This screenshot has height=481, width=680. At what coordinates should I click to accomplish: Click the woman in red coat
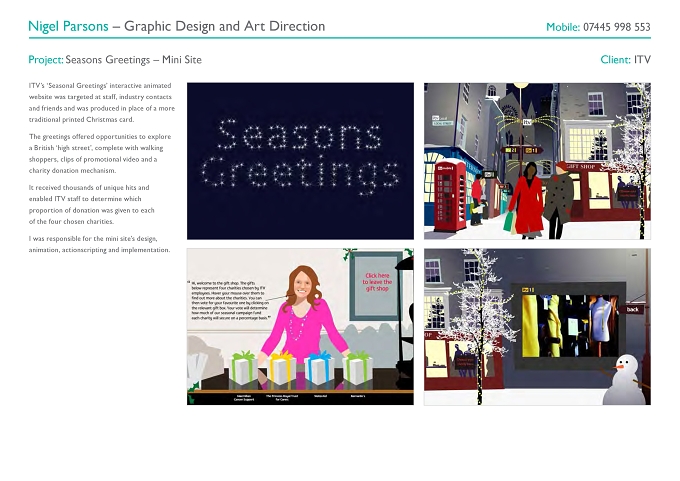pos(527,200)
